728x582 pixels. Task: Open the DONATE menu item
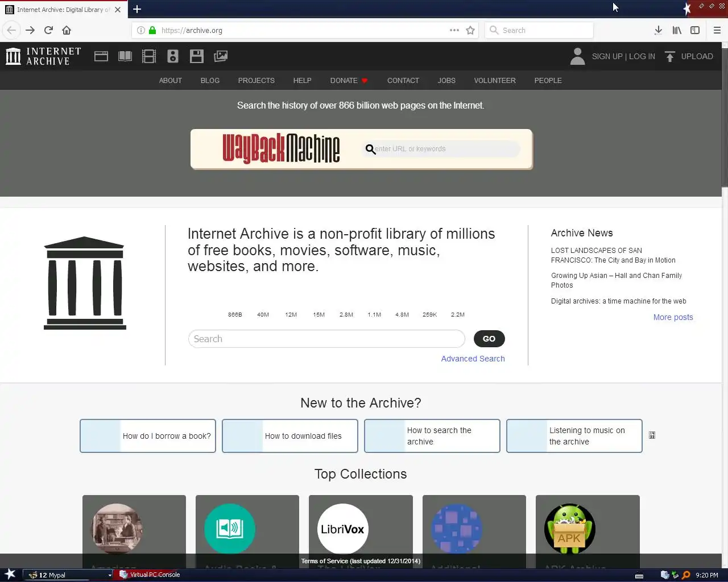pyautogui.click(x=349, y=81)
